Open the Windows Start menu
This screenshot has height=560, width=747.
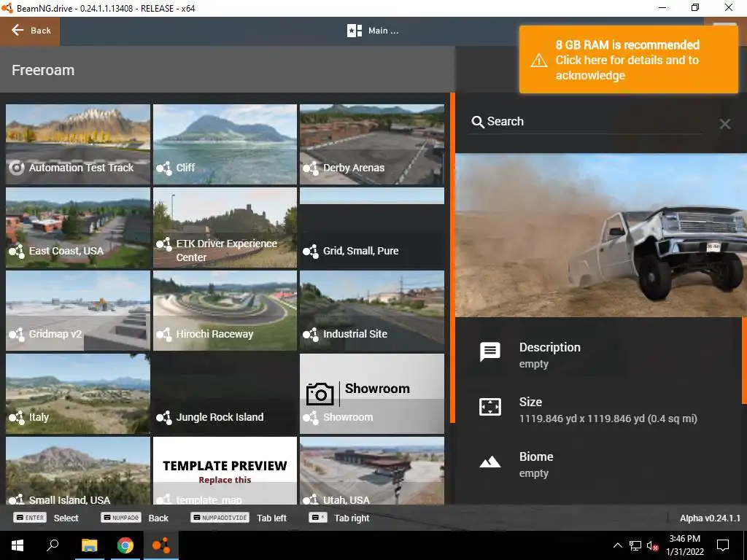coord(18,545)
